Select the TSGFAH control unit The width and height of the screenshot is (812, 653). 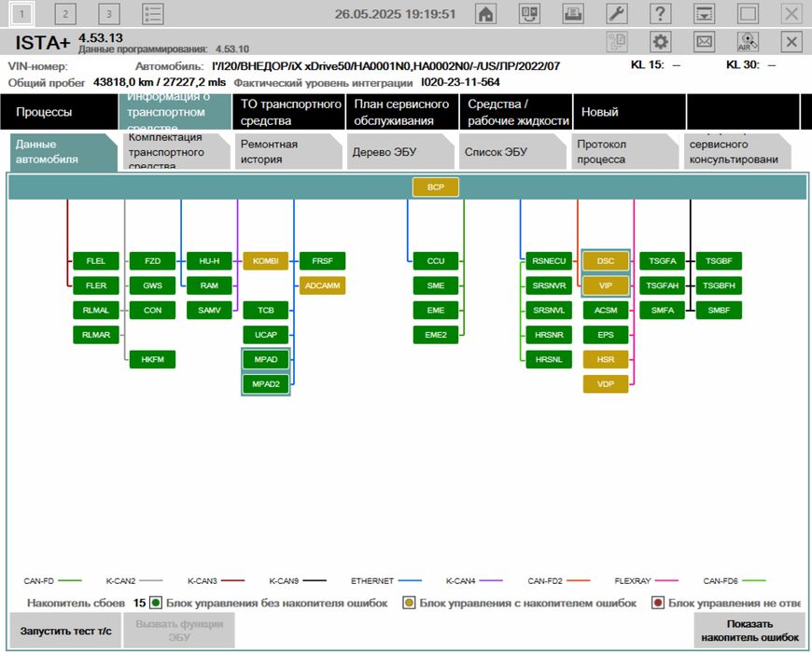(663, 285)
